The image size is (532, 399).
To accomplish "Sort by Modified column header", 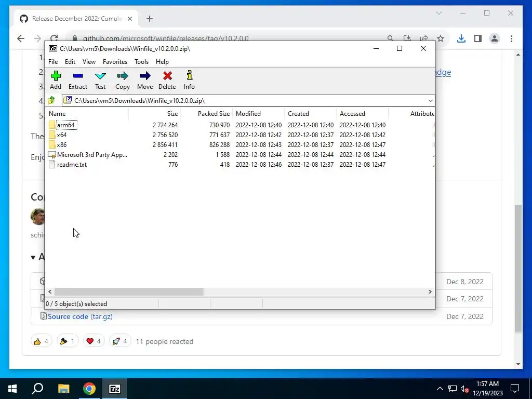I will (x=258, y=114).
